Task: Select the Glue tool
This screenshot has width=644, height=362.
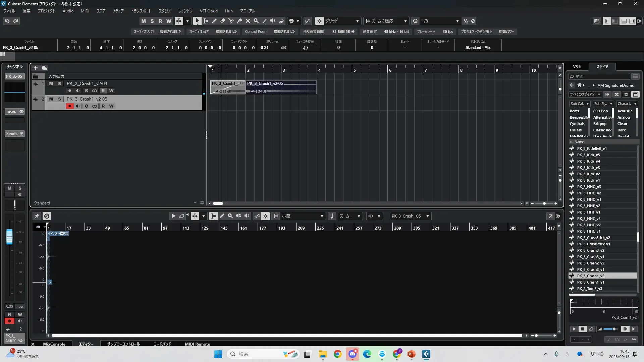Action: click(239, 21)
